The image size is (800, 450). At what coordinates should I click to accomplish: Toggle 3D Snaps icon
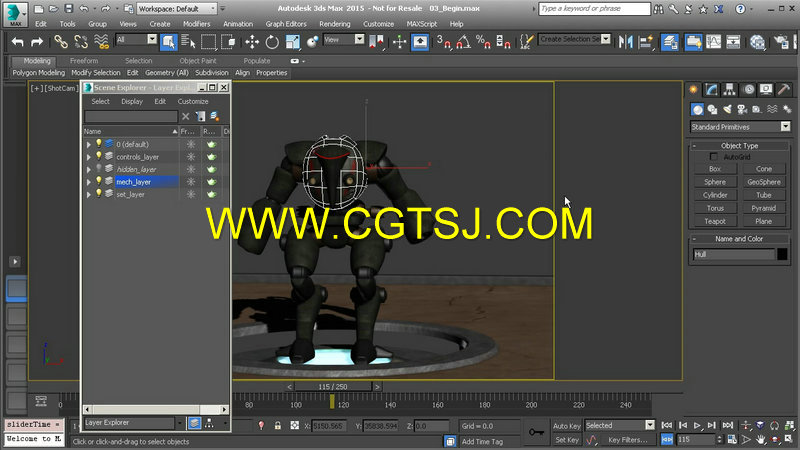coord(443,42)
